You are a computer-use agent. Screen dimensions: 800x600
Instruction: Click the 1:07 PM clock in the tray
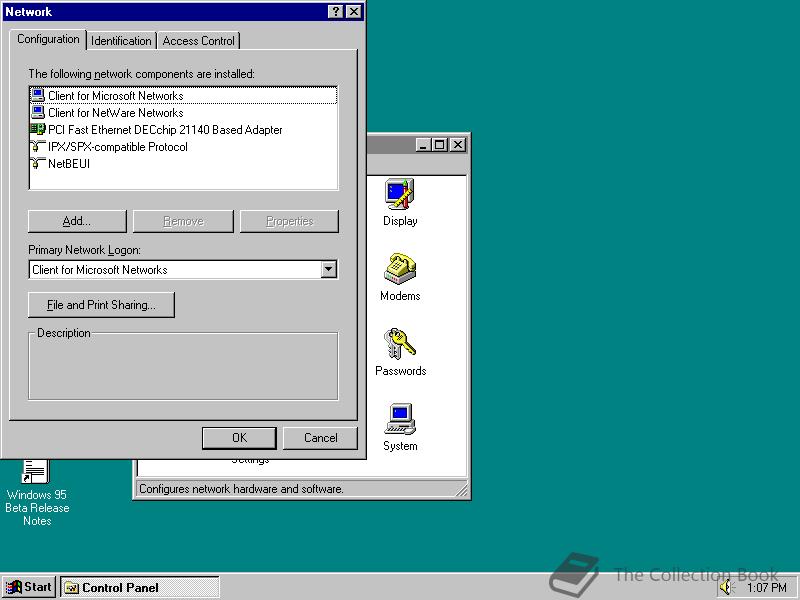tap(767, 588)
